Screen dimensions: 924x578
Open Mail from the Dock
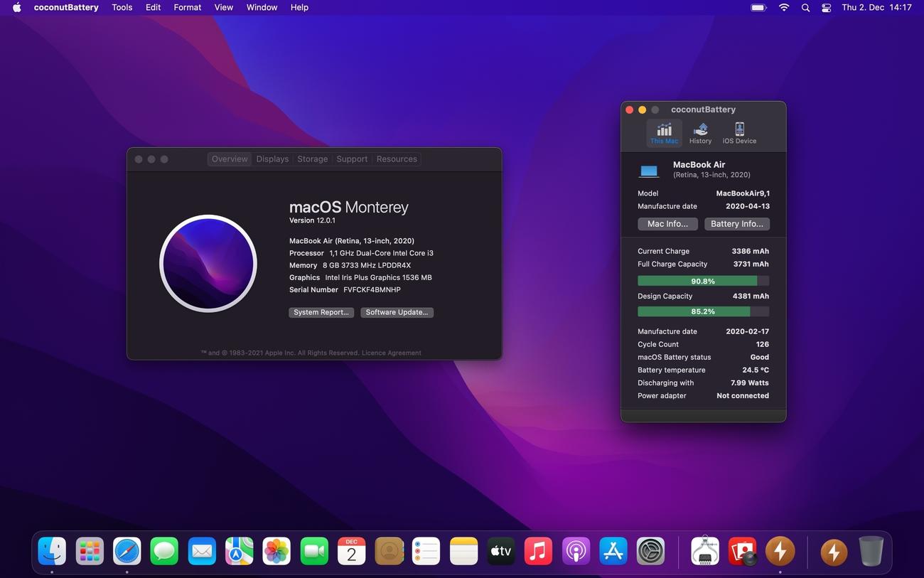click(x=202, y=551)
